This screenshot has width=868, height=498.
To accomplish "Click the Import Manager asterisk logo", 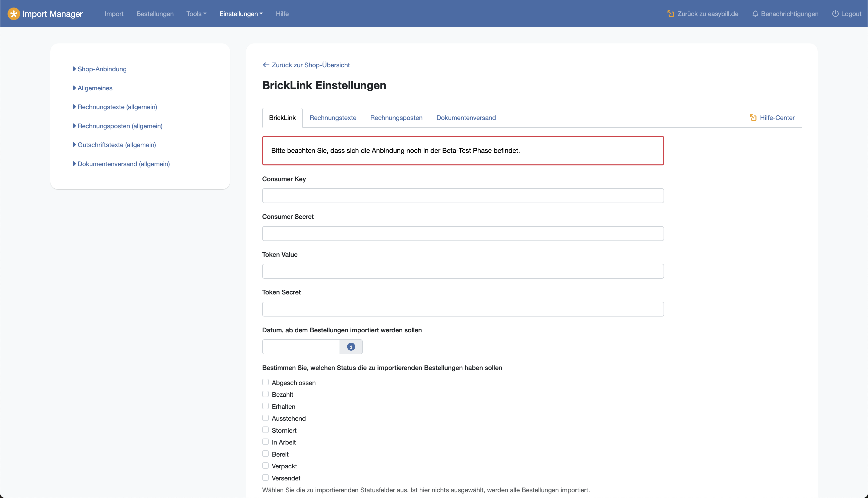I will [x=14, y=14].
